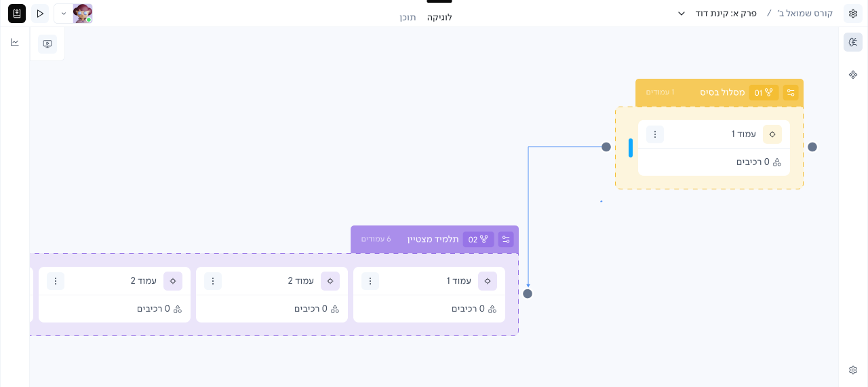Toggle the active logic panel icon in right sidebar
The width and height of the screenshot is (868, 387).
[853, 42]
